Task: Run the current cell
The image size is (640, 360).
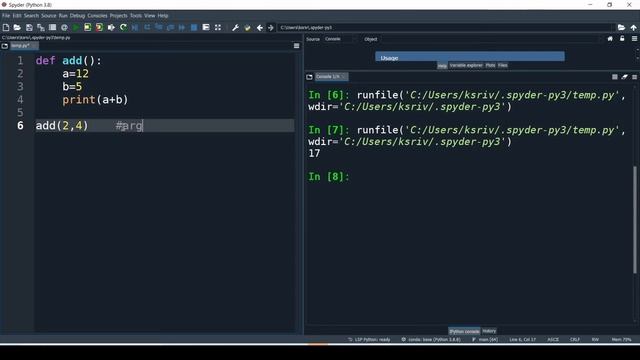Action: click(87, 27)
